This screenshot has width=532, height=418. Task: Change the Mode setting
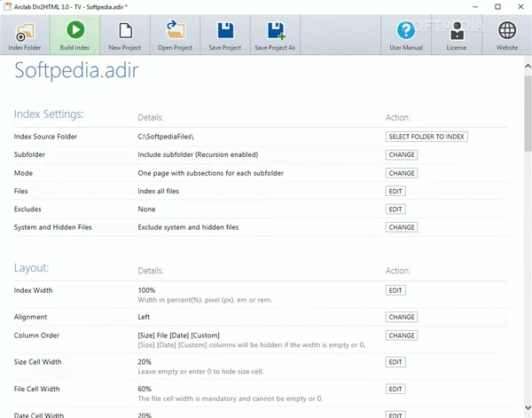click(x=401, y=173)
